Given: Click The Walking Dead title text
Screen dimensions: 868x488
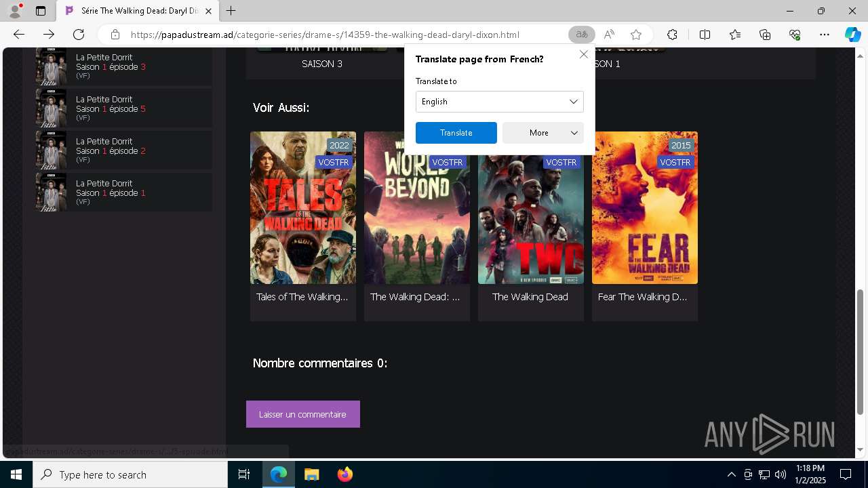Looking at the screenshot, I should tap(530, 297).
